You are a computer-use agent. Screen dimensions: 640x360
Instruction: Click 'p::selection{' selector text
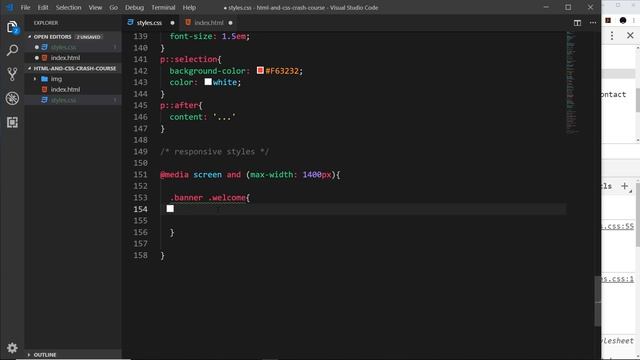(191, 60)
